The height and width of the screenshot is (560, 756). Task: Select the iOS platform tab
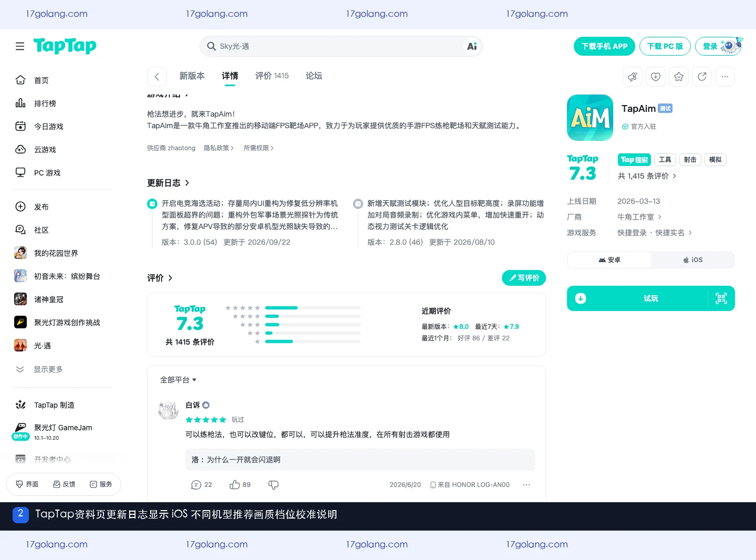coord(693,260)
